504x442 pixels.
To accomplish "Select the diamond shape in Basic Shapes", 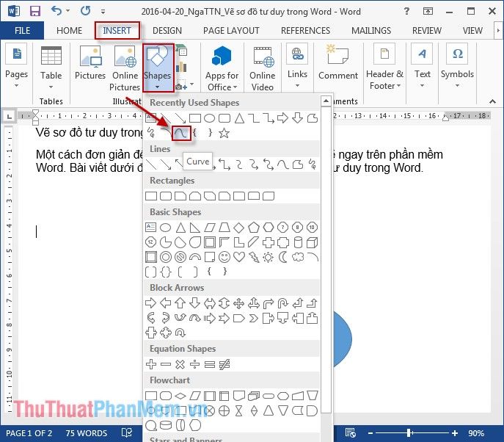I will pyautogui.click(x=239, y=228).
